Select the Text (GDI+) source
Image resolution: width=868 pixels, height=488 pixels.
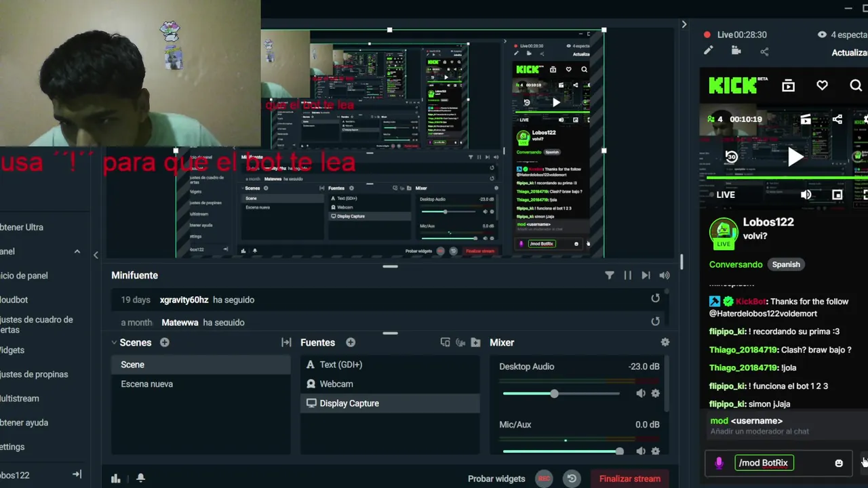[390, 365]
